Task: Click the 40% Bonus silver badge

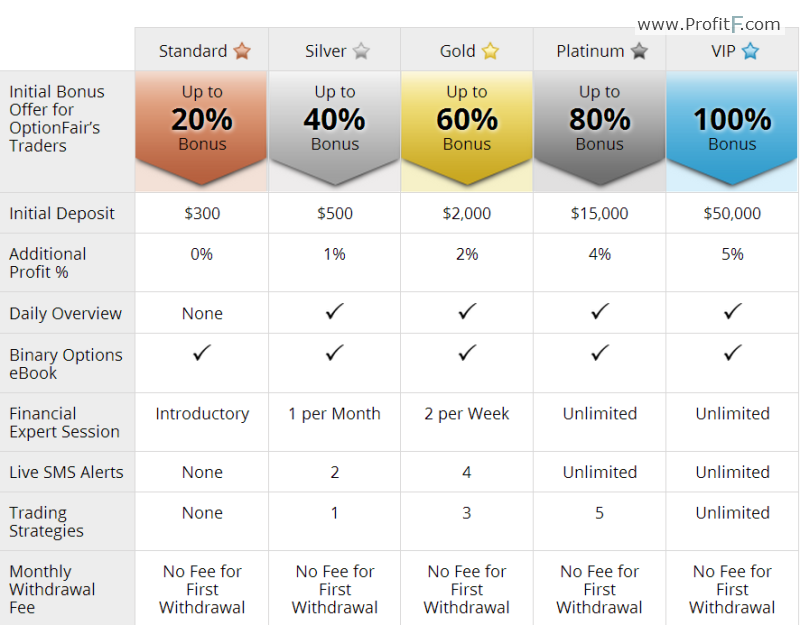Action: click(335, 128)
